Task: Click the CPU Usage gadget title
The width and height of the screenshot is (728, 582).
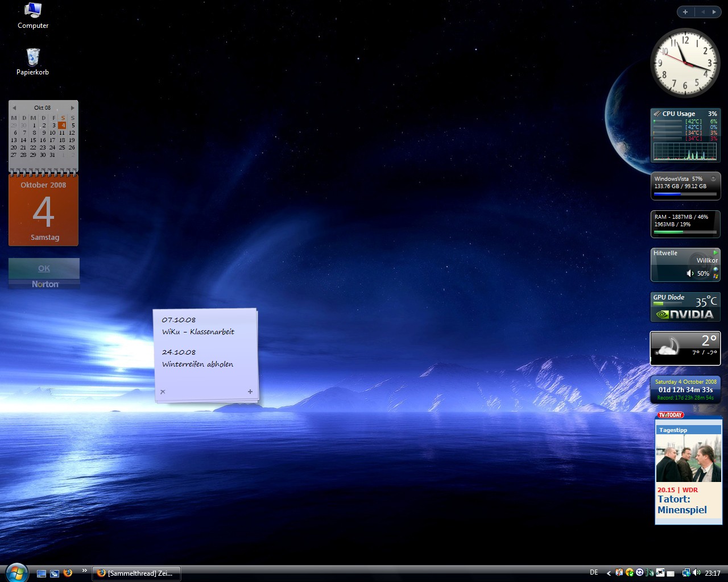Action: (679, 114)
